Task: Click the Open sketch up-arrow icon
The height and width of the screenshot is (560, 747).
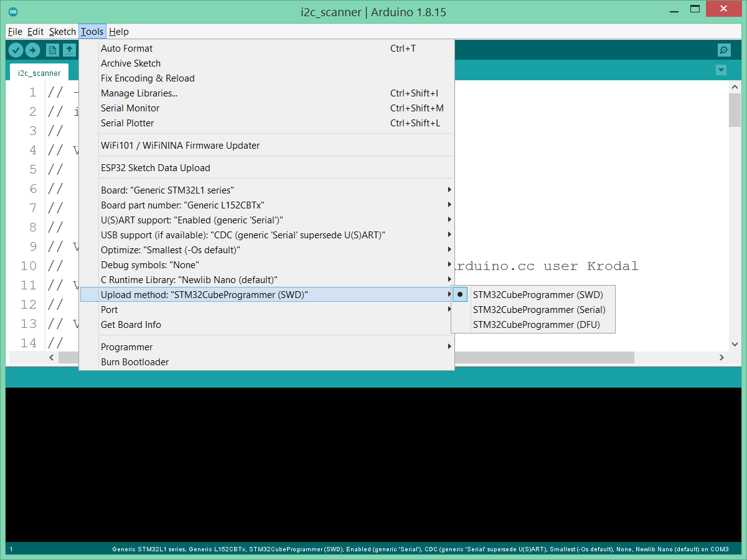Action: (x=69, y=50)
